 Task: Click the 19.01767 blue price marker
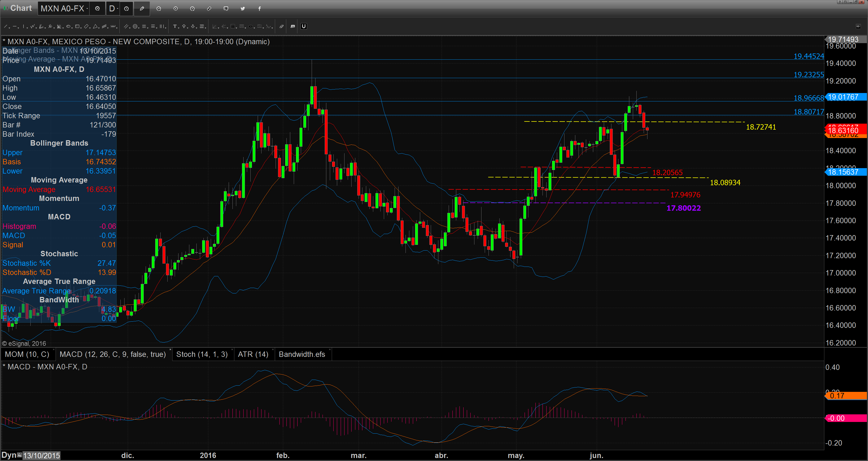(x=846, y=97)
